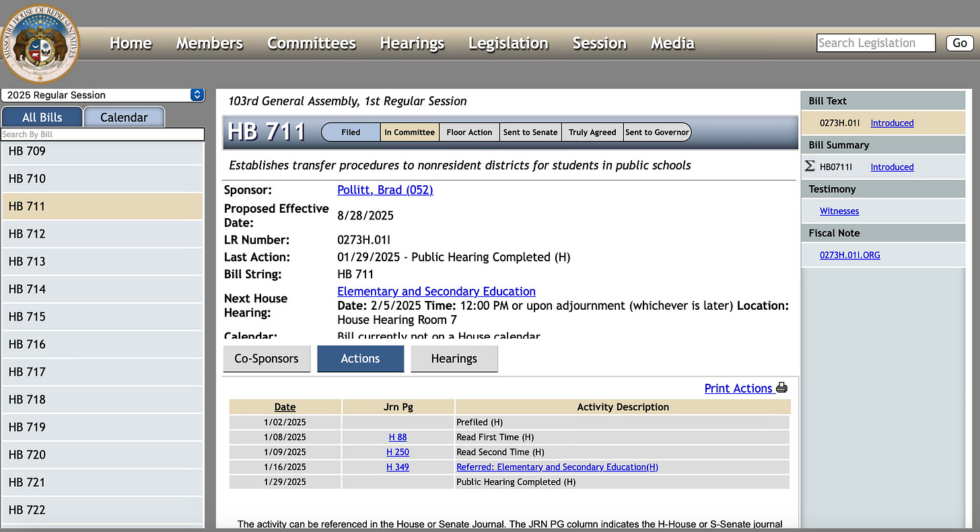The image size is (980, 532).
Task: Click the Go search button
Action: [x=960, y=43]
